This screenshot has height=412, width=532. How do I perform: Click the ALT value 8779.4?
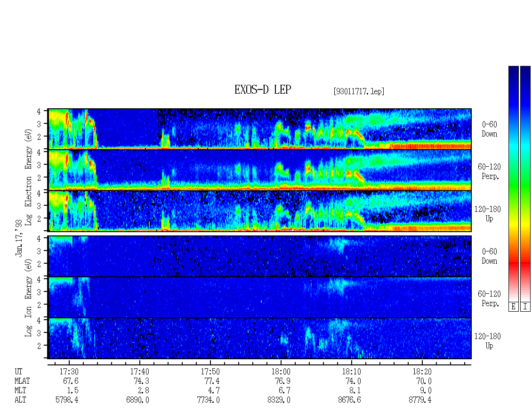(x=420, y=400)
